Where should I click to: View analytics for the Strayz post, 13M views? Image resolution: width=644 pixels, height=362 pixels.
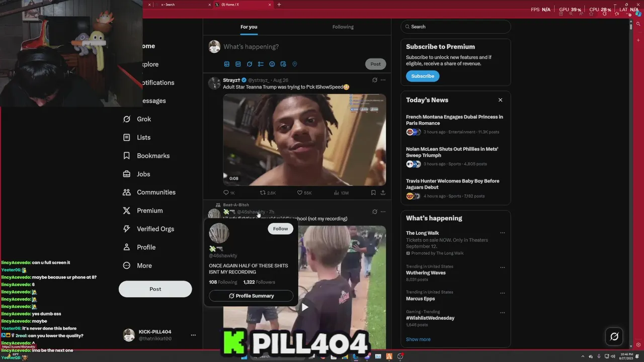click(x=341, y=193)
